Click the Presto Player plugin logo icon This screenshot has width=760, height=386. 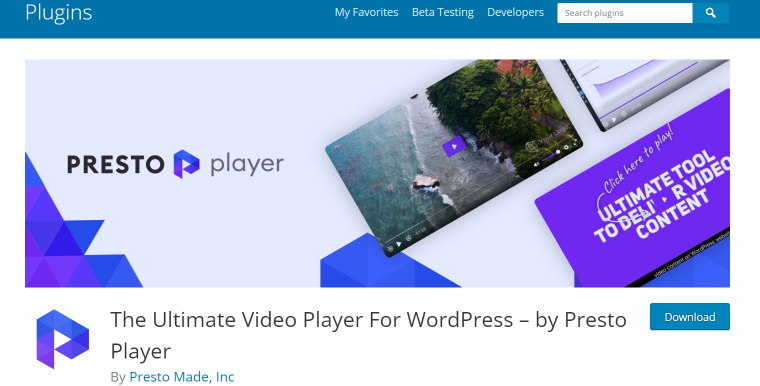(63, 339)
